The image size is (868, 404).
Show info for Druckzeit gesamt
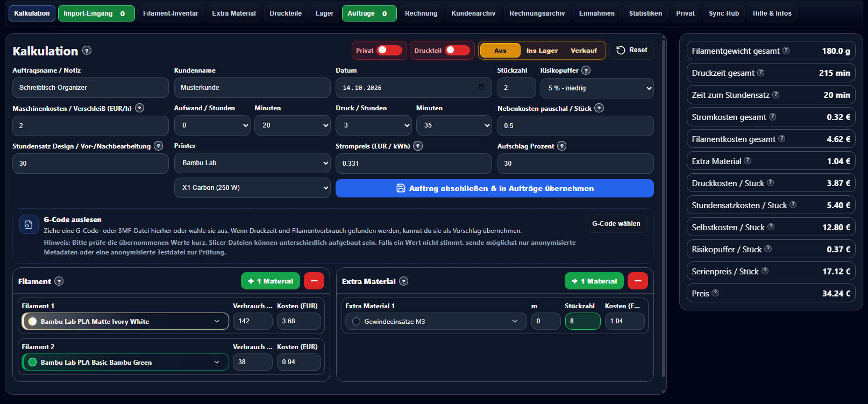click(760, 73)
